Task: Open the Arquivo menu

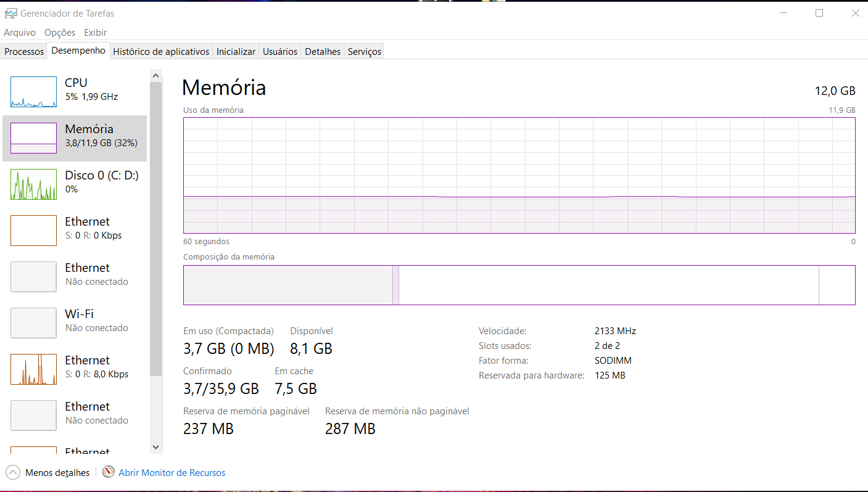Action: (20, 32)
